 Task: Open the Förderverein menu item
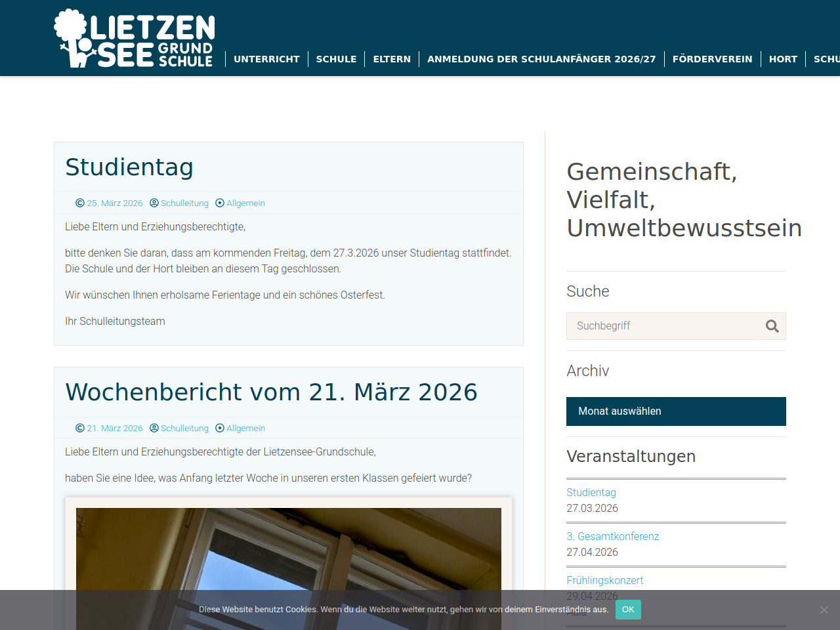pyautogui.click(x=712, y=59)
